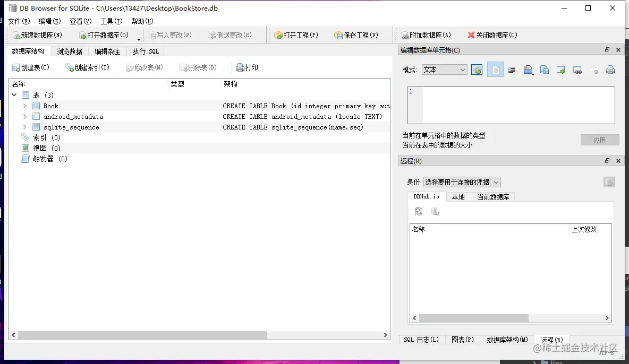The height and width of the screenshot is (364, 629).
Task: Float the 远程 panel
Action: click(x=607, y=161)
